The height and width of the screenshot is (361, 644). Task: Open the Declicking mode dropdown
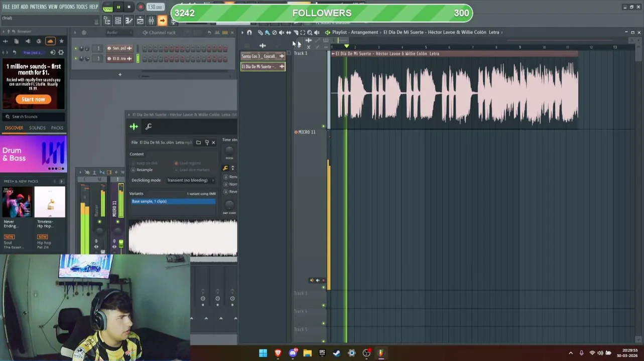190,180
